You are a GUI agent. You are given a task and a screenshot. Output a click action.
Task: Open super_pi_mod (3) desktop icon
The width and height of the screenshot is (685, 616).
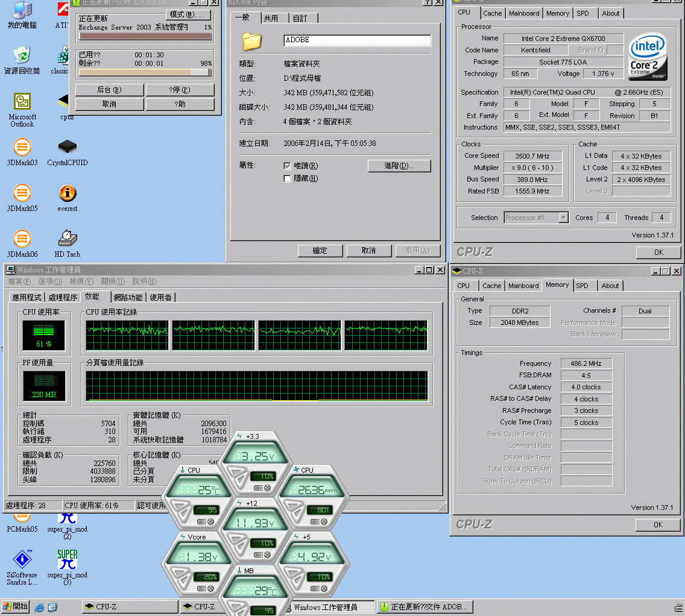[68, 567]
